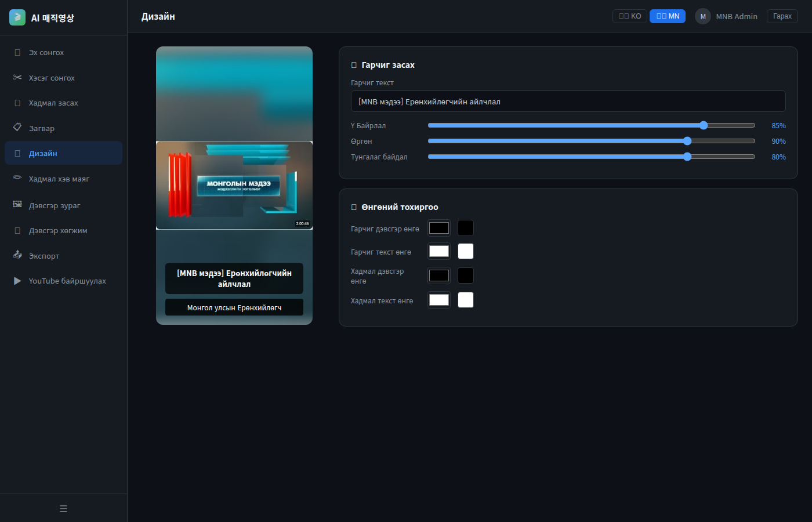Adjust the Өргөн slider

[x=592, y=141]
